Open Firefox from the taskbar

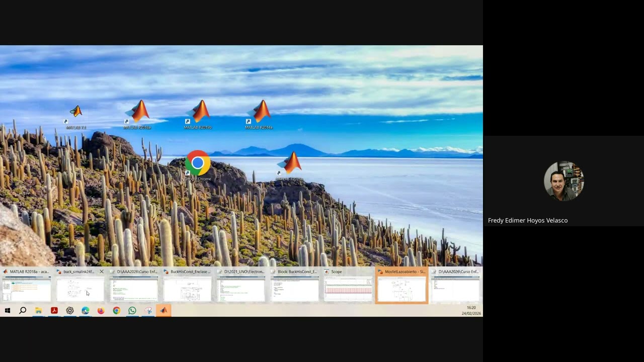pyautogui.click(x=101, y=311)
